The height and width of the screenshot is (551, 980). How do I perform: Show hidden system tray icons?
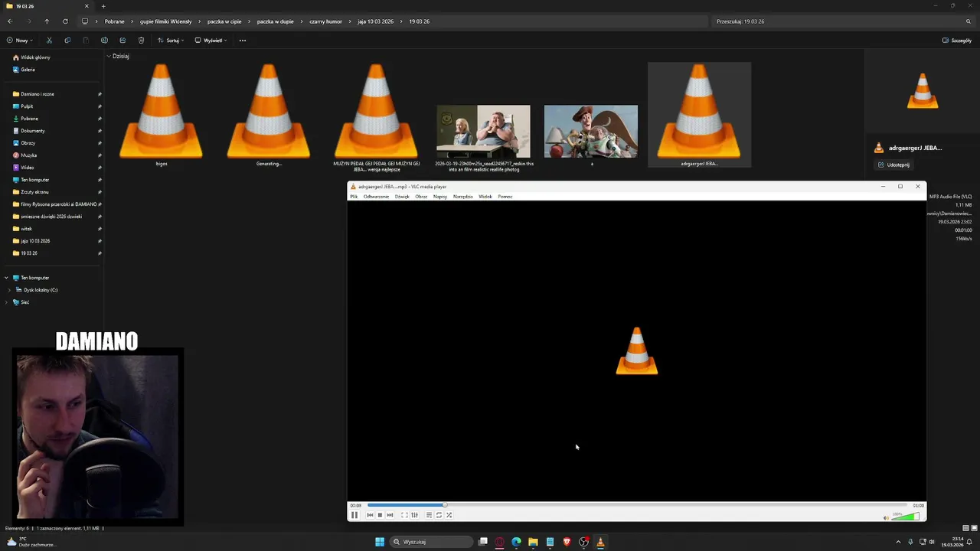(898, 542)
